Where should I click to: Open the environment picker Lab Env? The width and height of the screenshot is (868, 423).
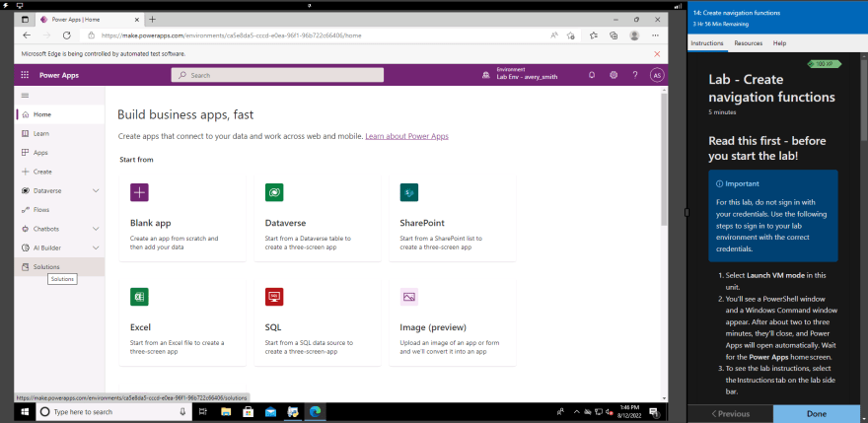click(520, 74)
